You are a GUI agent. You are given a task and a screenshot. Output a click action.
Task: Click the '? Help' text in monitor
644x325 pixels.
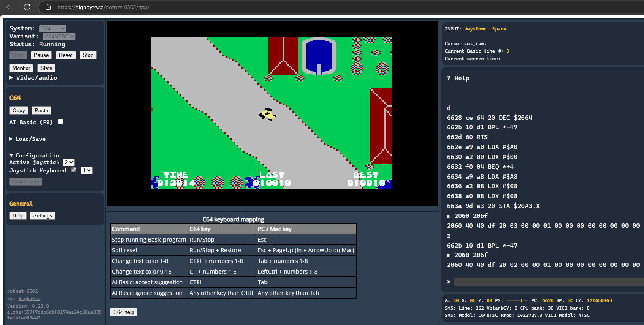458,78
